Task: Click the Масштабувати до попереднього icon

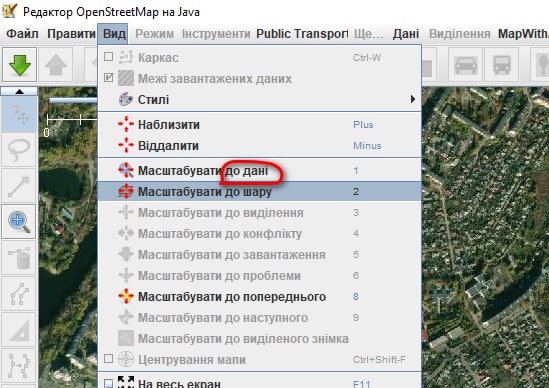Action: pyautogui.click(x=126, y=297)
